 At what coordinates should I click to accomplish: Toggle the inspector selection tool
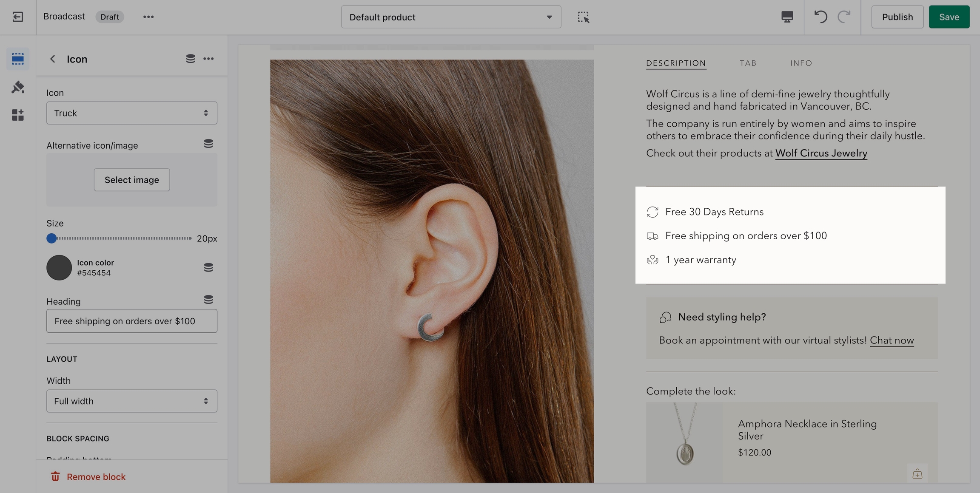coord(583,17)
